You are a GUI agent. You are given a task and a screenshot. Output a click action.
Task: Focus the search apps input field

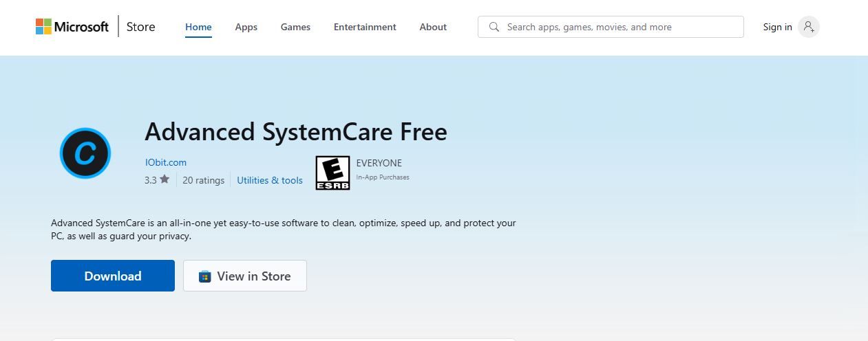point(611,27)
